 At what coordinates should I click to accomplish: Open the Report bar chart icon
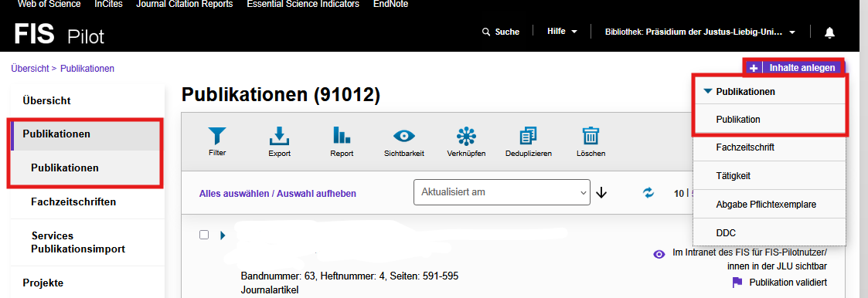coord(342,136)
